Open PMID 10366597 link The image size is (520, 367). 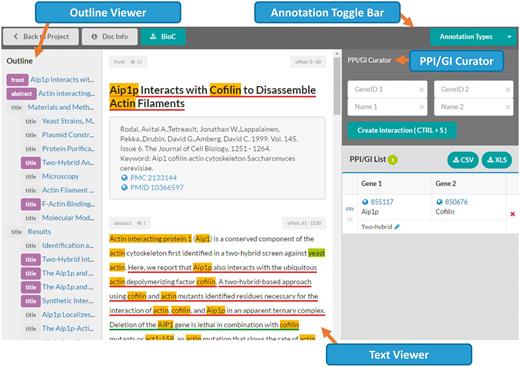point(157,188)
